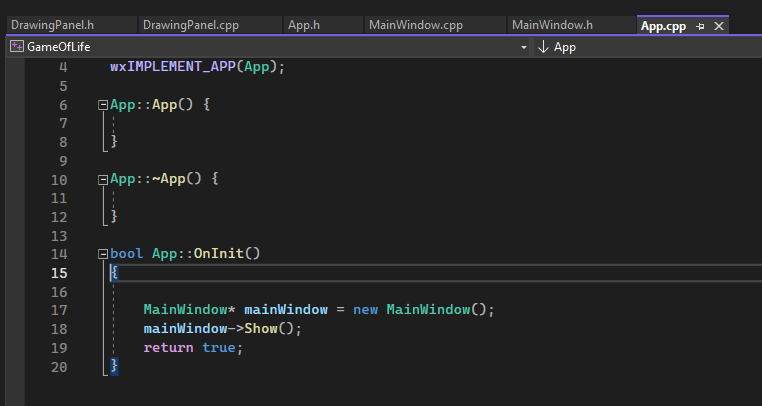Collapse the App::App() constructor block

[x=103, y=105]
